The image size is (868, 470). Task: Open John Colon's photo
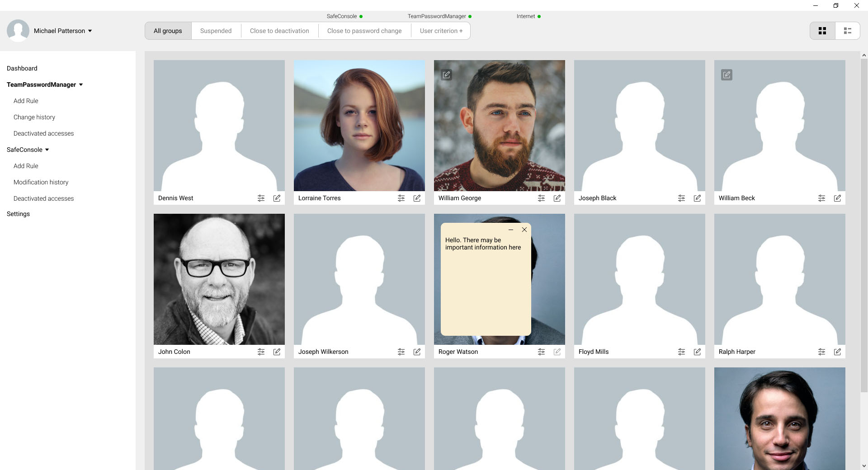(219, 279)
